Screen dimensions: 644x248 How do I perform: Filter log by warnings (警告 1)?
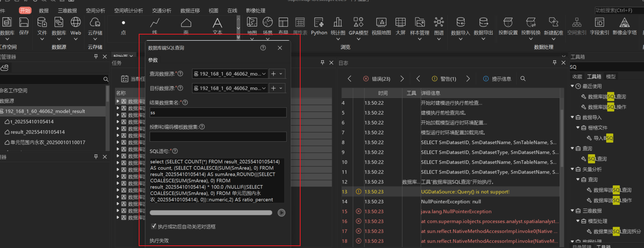[444, 79]
